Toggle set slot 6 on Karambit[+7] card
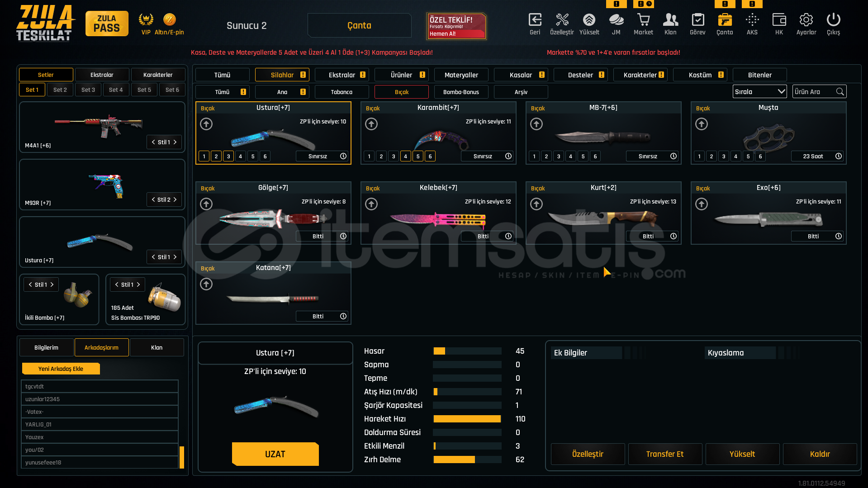This screenshot has width=868, height=488. click(x=430, y=156)
